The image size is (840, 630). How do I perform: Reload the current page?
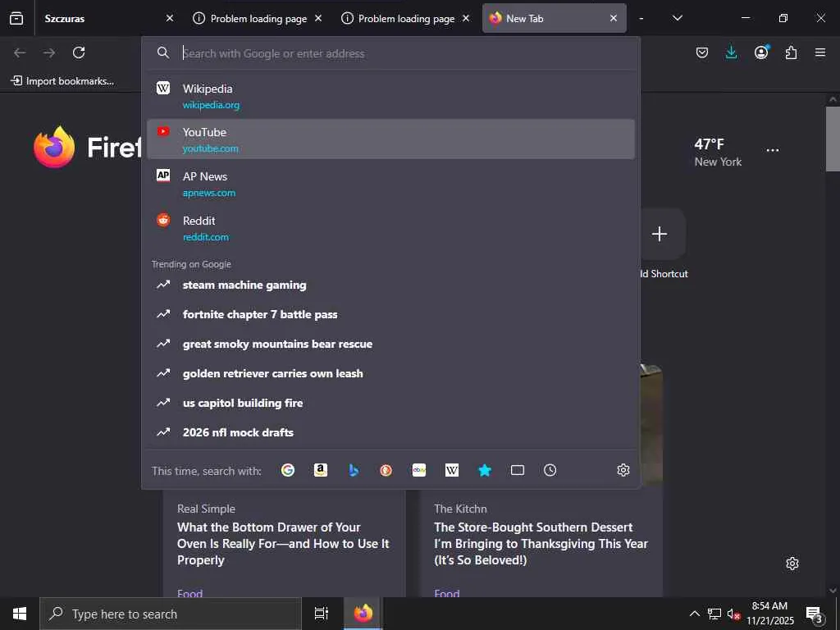point(79,52)
